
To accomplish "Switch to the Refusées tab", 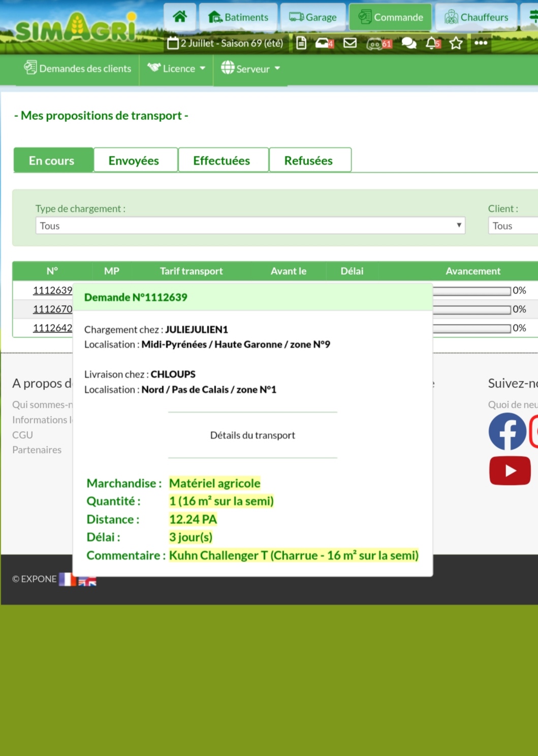I will click(x=309, y=160).
